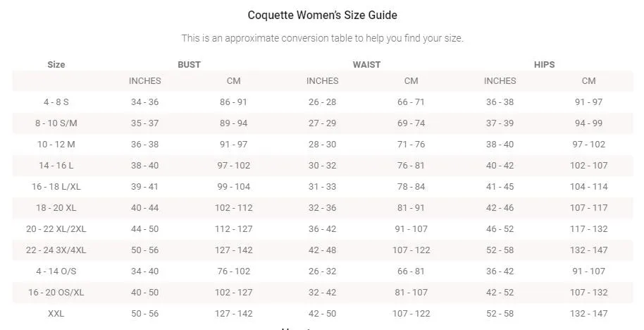Select the 76 - 102 bust CM cell
The height and width of the screenshot is (330, 644).
tap(234, 271)
